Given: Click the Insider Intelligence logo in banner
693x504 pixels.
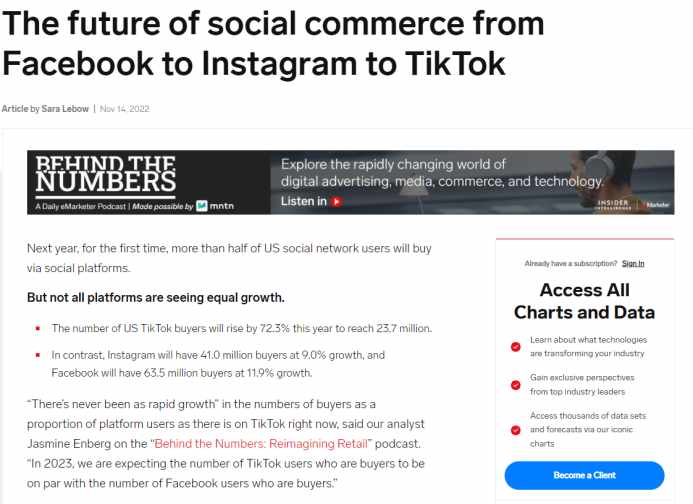Looking at the screenshot, I should (x=613, y=204).
